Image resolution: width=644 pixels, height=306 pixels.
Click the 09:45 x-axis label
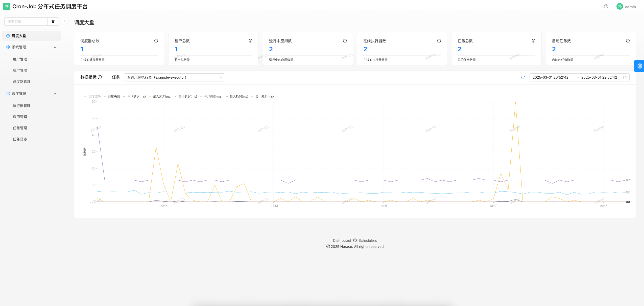(163, 206)
